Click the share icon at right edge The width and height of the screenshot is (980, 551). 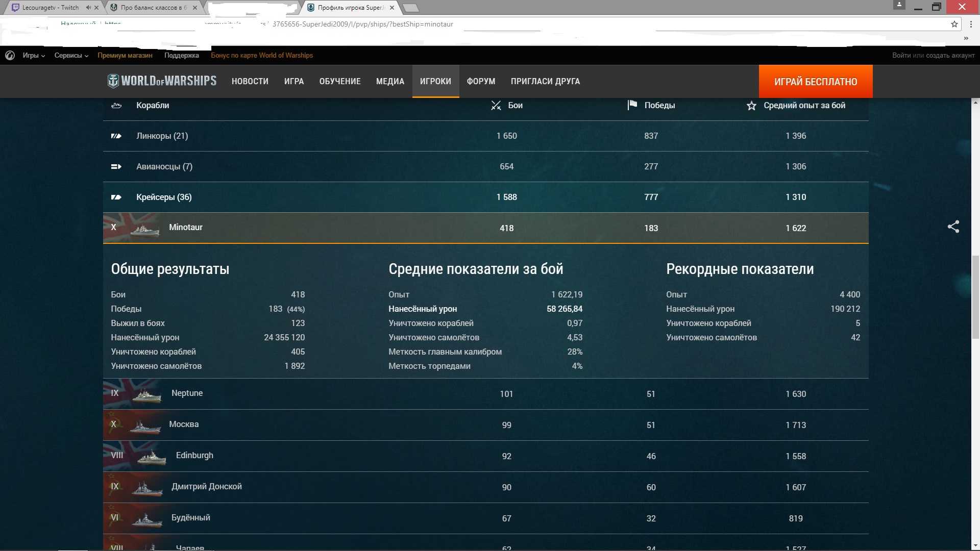[x=953, y=227]
